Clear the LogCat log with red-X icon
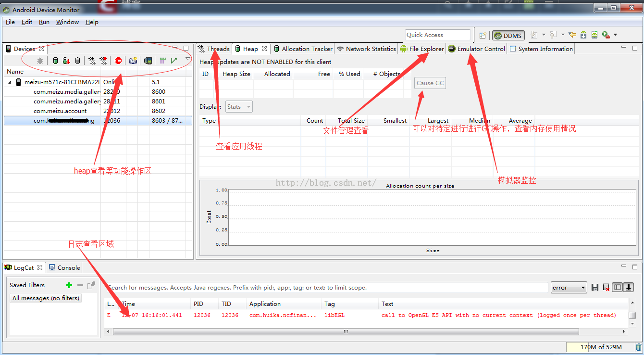This screenshot has width=644, height=355. (606, 287)
